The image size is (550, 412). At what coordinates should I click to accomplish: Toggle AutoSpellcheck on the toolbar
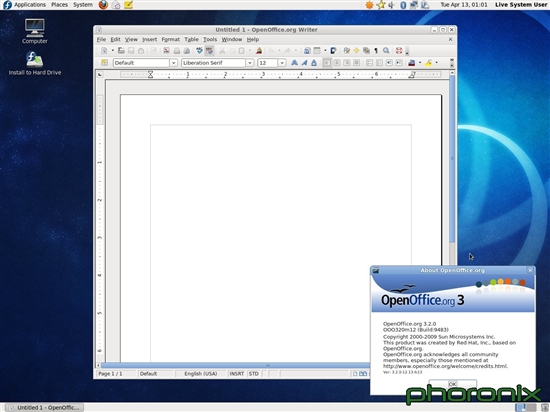pos(209,51)
